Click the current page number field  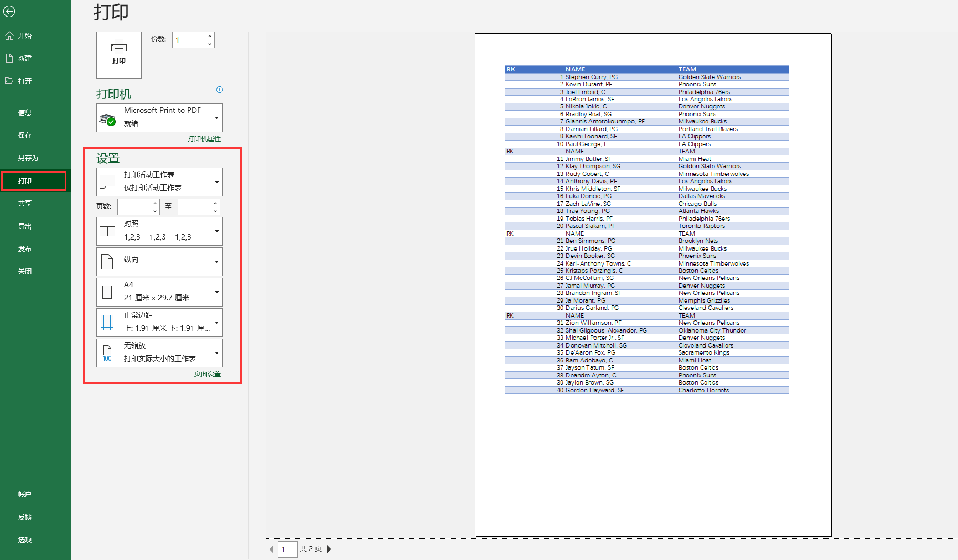287,549
